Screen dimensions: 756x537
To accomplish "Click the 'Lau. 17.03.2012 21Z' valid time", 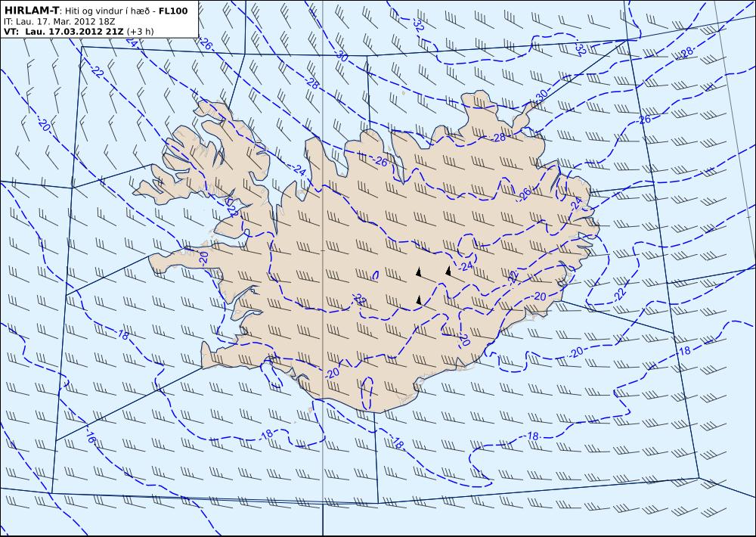I will click(x=75, y=31).
